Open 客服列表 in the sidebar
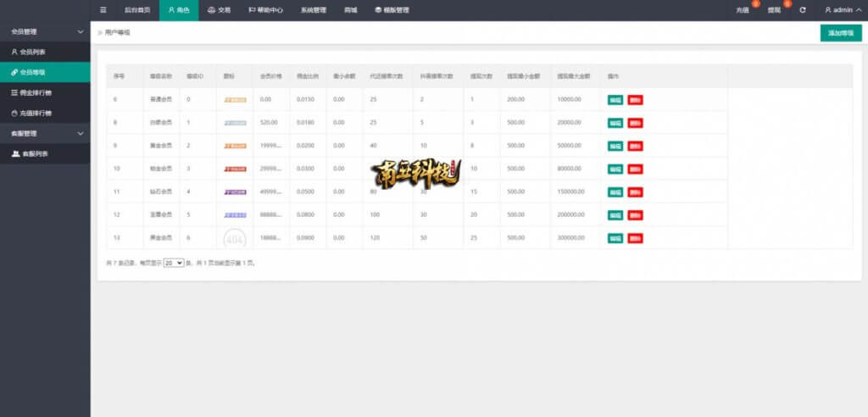 [x=45, y=154]
